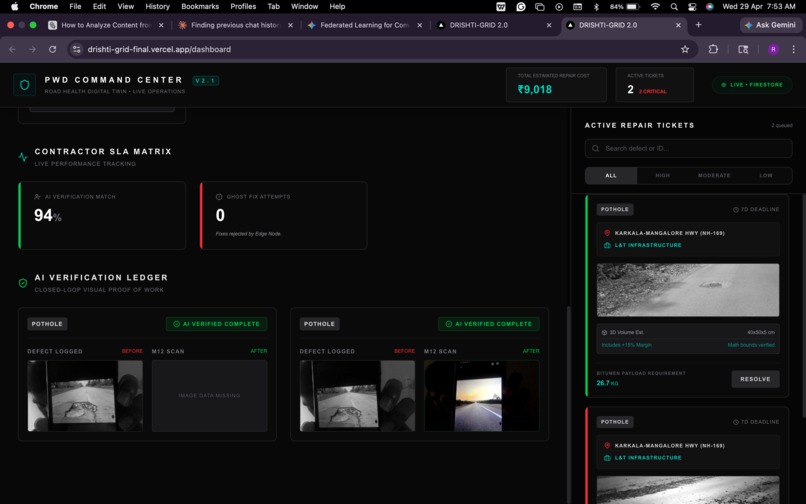806x504 pixels.
Task: Click the Ghost Fix Attempts clock icon
Action: (219, 196)
